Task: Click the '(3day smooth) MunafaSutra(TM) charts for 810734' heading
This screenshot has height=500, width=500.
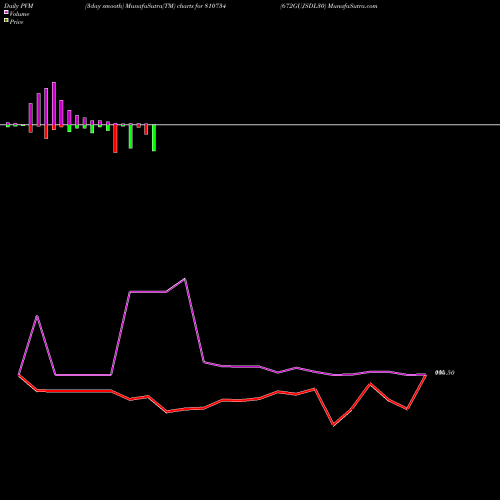Action: pos(155,6)
